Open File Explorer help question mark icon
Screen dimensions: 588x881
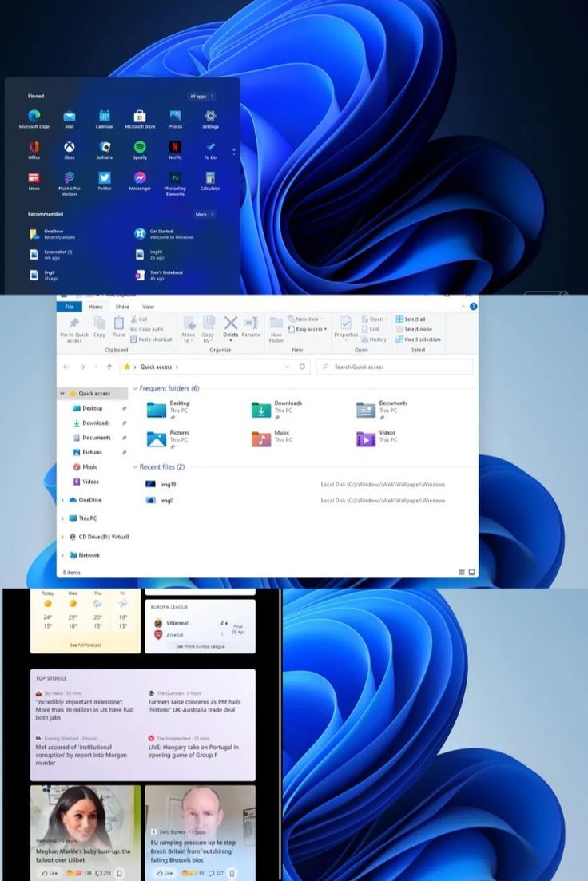tap(473, 306)
